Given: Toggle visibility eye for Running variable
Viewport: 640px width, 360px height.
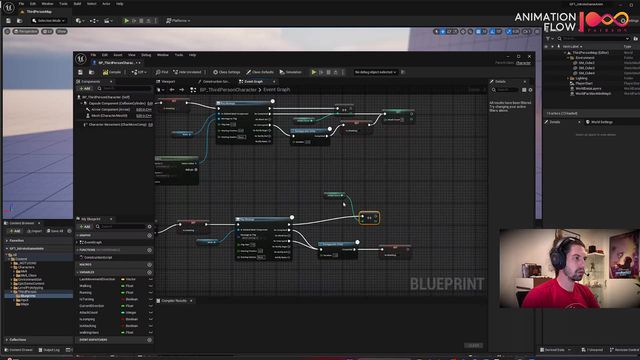Looking at the screenshot, I should click(150, 293).
